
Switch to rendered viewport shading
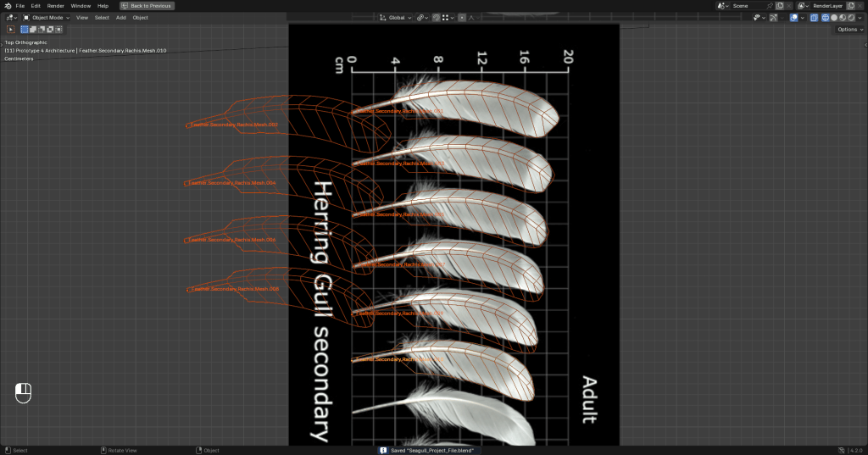(850, 17)
